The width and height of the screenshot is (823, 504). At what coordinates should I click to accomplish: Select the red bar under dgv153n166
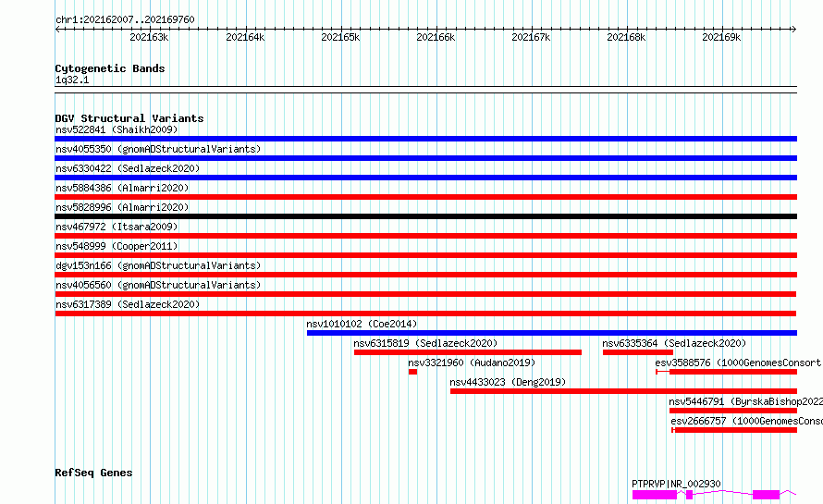[x=425, y=275]
